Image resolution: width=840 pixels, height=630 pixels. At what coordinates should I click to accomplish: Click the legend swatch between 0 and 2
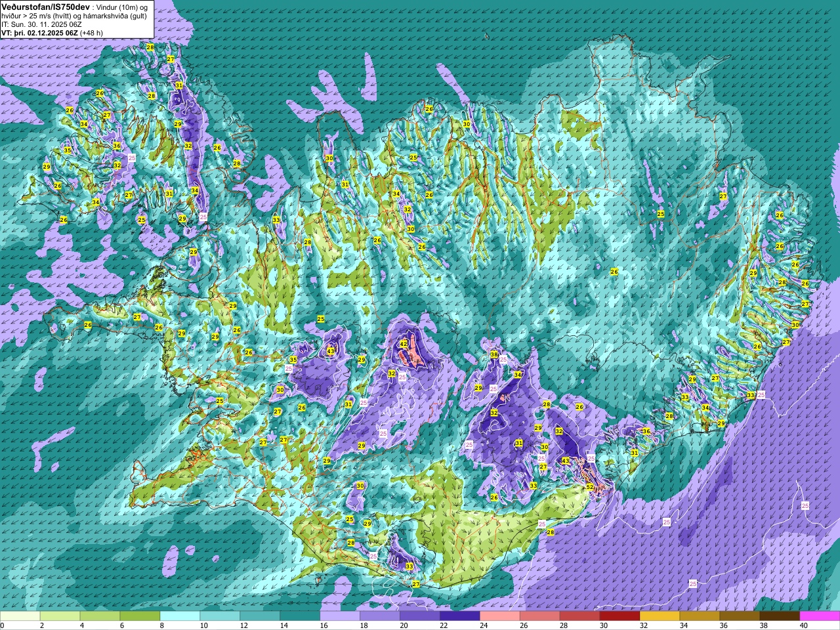[20, 616]
